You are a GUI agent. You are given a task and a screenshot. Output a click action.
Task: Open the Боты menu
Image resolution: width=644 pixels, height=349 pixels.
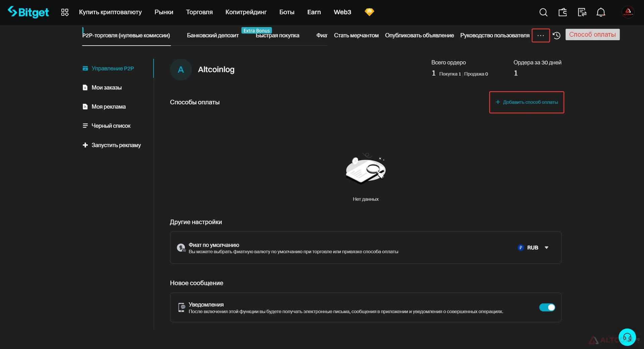click(287, 12)
